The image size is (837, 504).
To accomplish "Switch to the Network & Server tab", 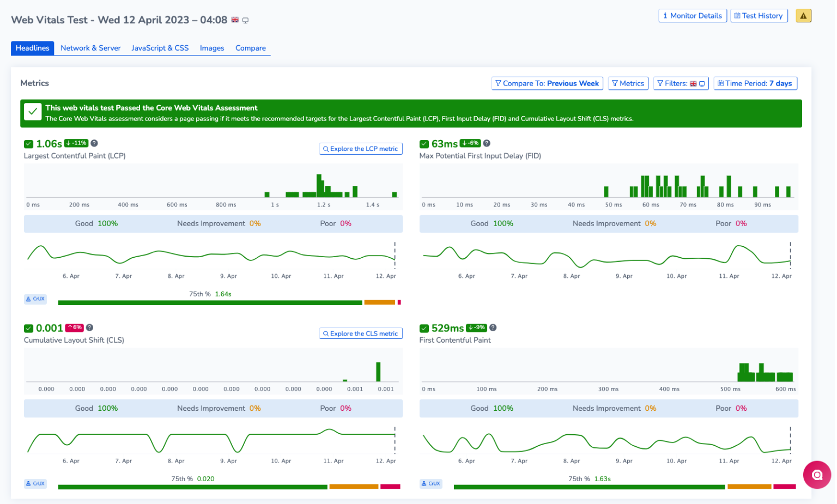I will pyautogui.click(x=90, y=48).
